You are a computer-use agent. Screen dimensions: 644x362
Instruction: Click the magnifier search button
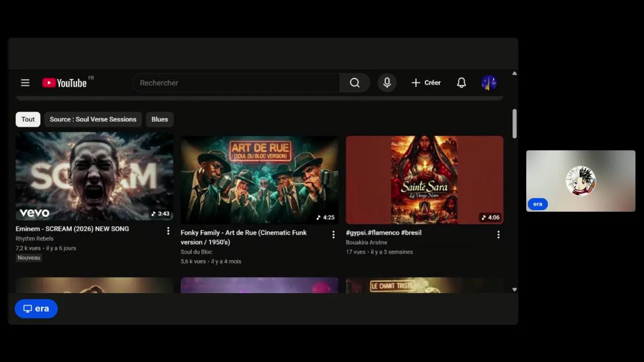click(355, 83)
